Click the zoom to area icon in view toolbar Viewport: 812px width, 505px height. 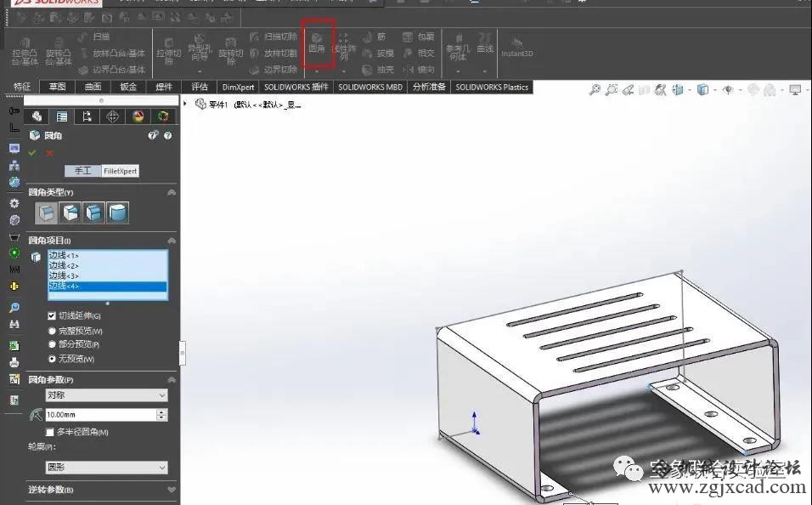pyautogui.click(x=612, y=90)
